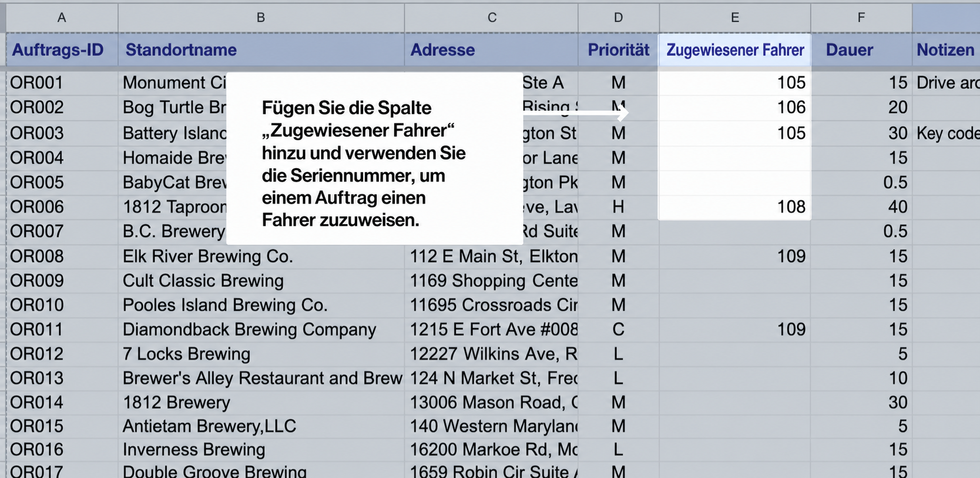Select driver cell 106 in row OR002

pyautogui.click(x=735, y=108)
